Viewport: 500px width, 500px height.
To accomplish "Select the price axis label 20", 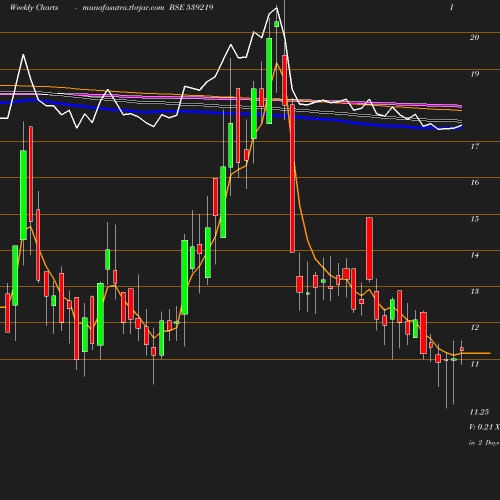I will [475, 37].
